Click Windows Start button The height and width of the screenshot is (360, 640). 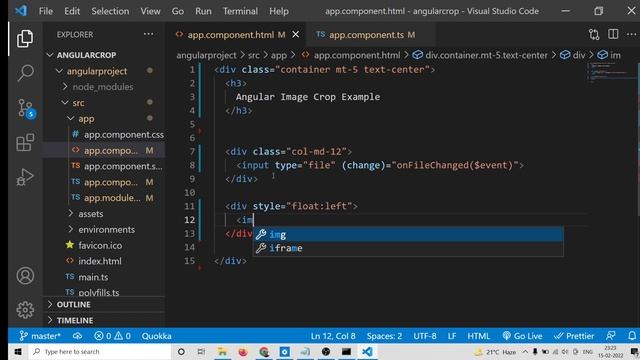coord(18,351)
